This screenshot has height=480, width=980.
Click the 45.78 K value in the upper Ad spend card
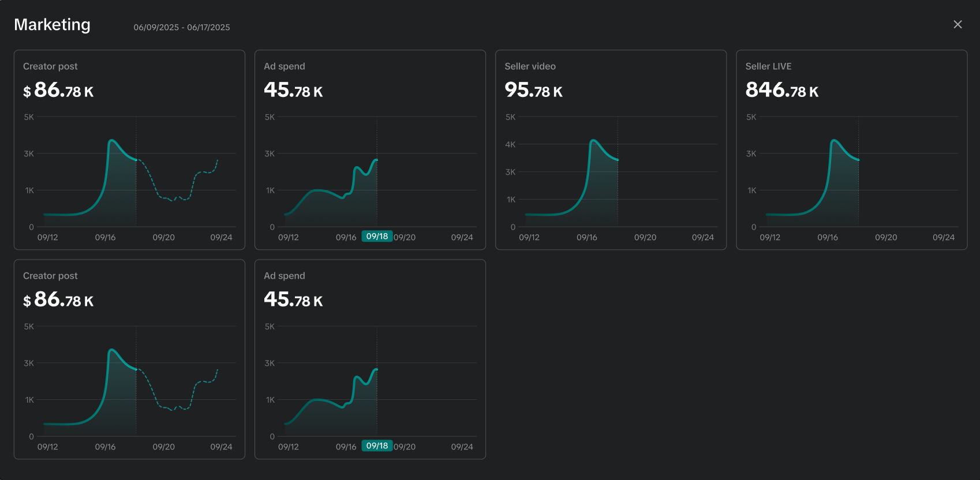point(293,90)
